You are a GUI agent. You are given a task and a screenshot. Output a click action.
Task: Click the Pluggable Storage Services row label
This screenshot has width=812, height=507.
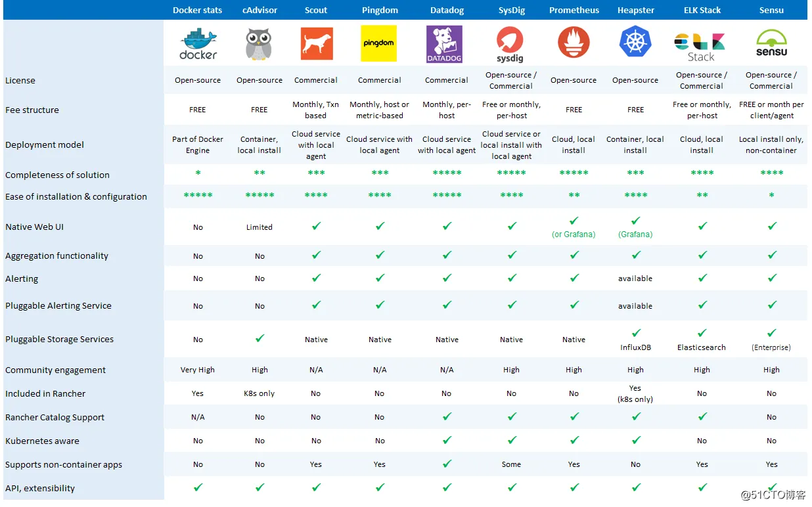coord(59,339)
